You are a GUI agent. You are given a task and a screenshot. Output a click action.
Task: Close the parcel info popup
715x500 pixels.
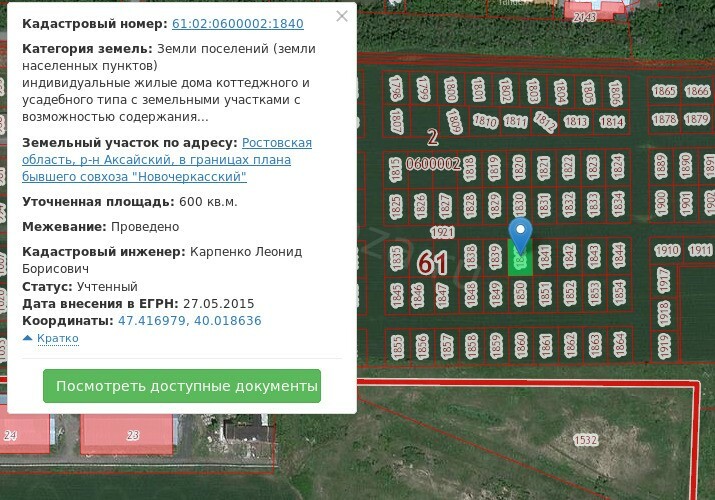(342, 17)
